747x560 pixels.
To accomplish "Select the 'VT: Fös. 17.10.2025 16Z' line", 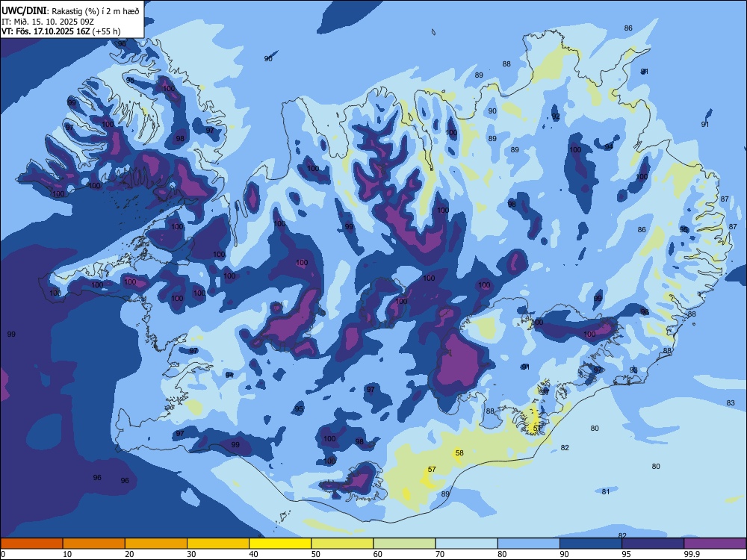I will click(x=46, y=31).
